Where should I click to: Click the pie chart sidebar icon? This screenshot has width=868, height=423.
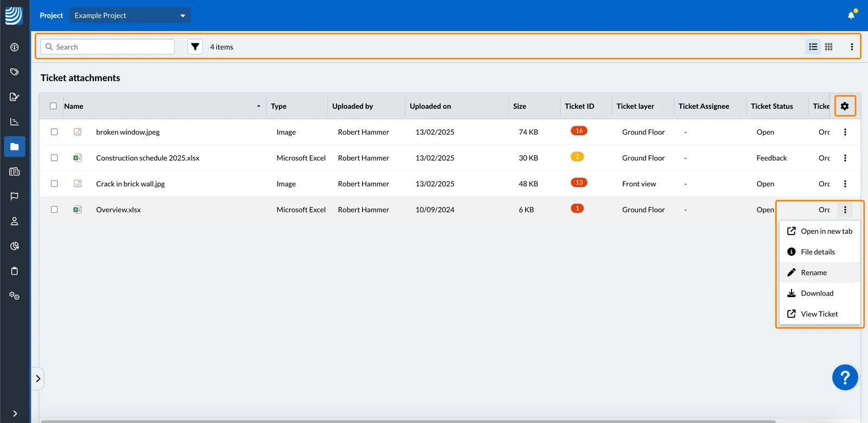(x=15, y=246)
